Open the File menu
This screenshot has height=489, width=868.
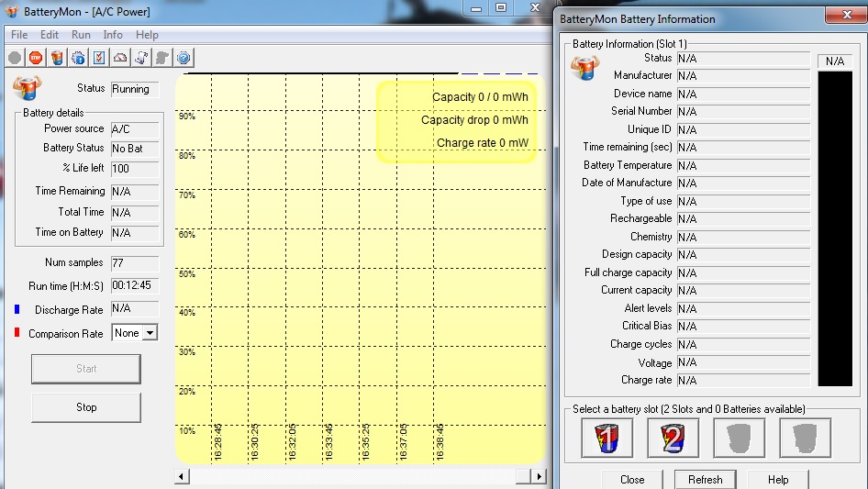(x=19, y=34)
